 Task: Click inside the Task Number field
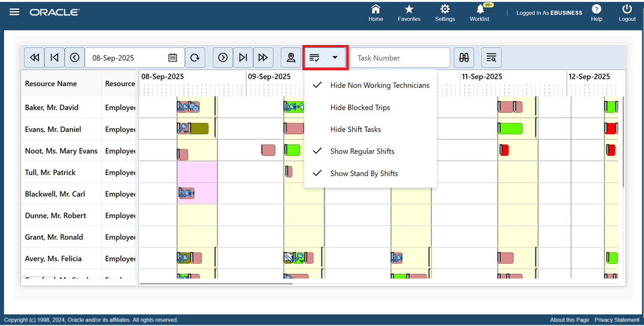coord(400,57)
